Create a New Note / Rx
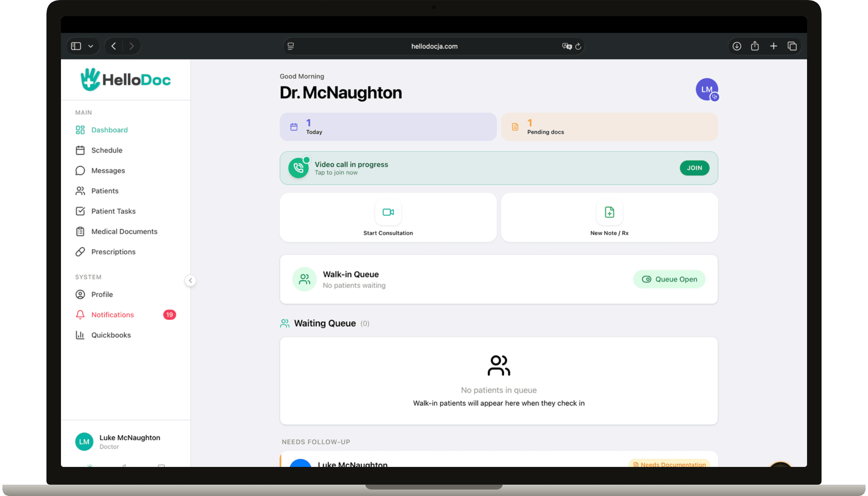This screenshot has height=496, width=868. click(x=609, y=217)
